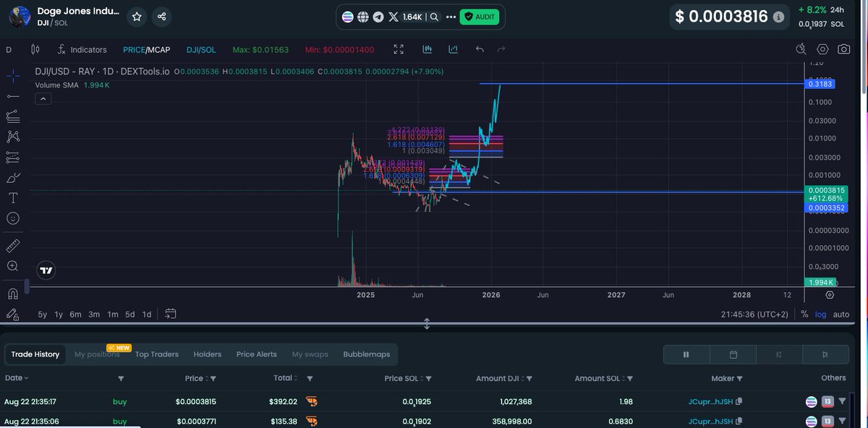Set chart range to 3m
The image size is (868, 428).
tap(94, 314)
